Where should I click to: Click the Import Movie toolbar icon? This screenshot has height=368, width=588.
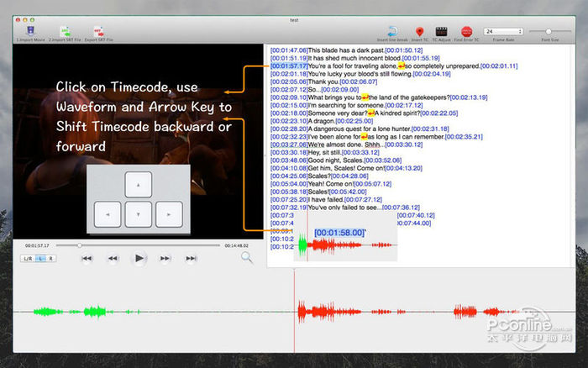pos(30,31)
